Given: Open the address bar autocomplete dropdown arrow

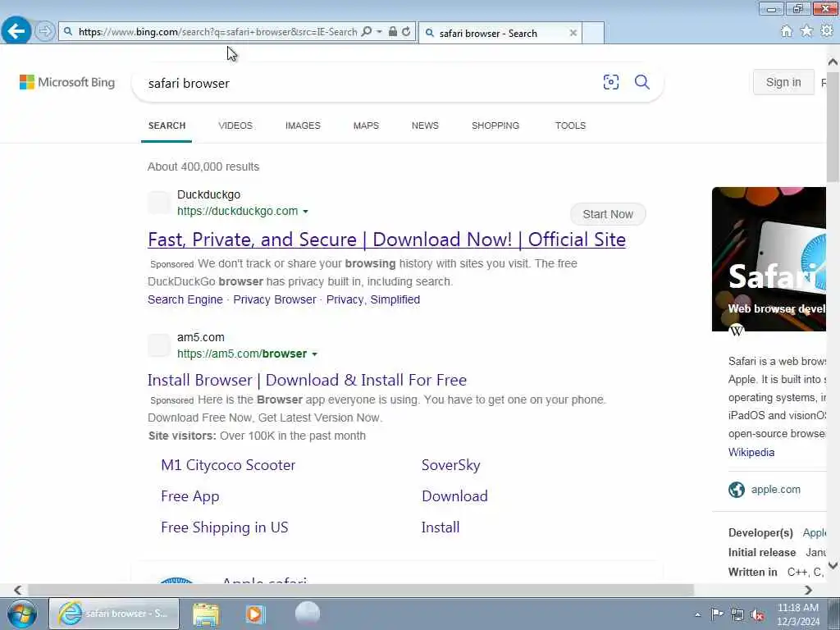Looking at the screenshot, I should 379,32.
